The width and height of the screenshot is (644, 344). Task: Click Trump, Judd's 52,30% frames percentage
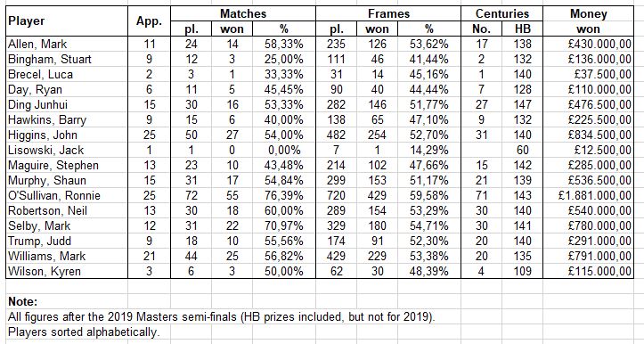[429, 241]
